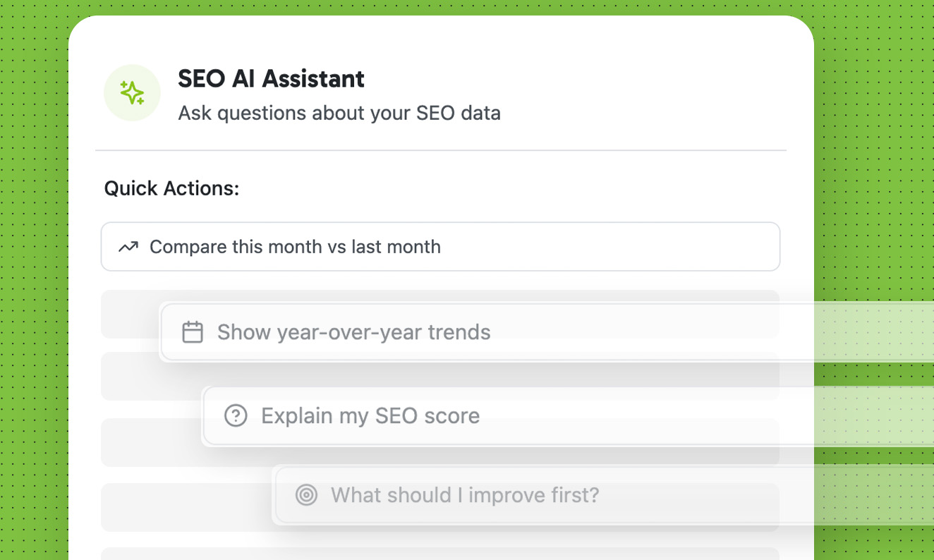Choose the Compare this month vs last month action
934x560 pixels.
440,247
